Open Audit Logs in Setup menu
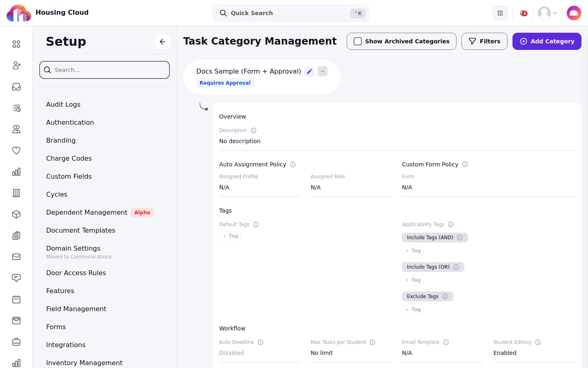Viewport: 588px width, 368px height. [63, 104]
